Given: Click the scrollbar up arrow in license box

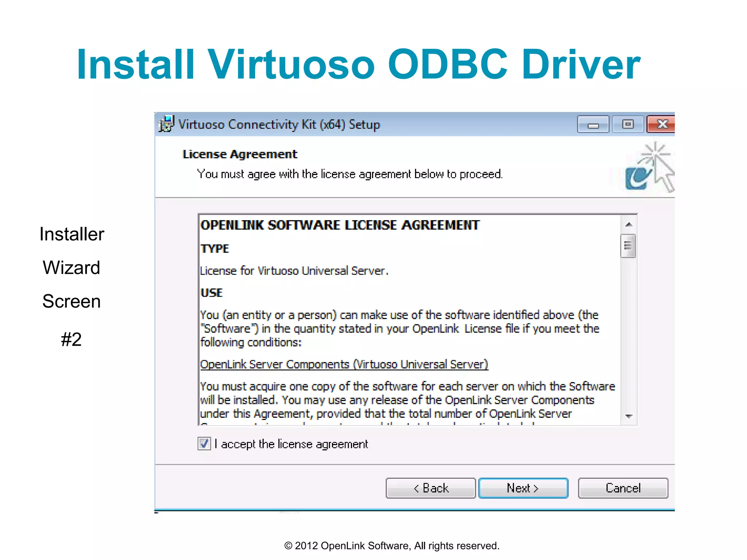Looking at the screenshot, I should (x=628, y=225).
